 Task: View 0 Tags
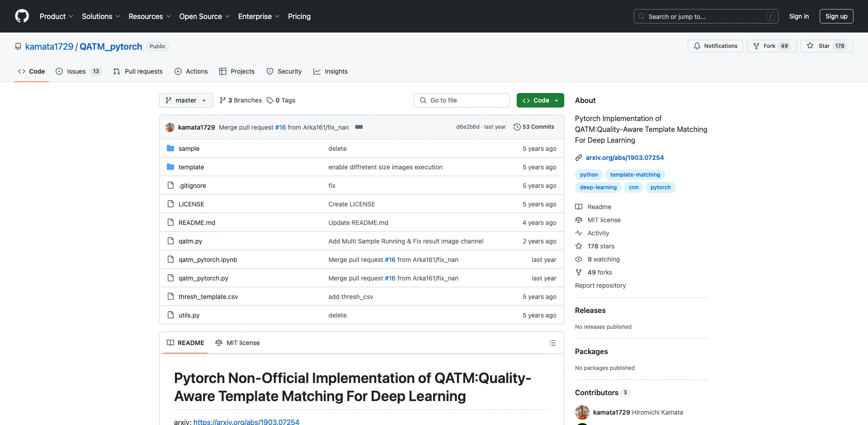point(281,100)
